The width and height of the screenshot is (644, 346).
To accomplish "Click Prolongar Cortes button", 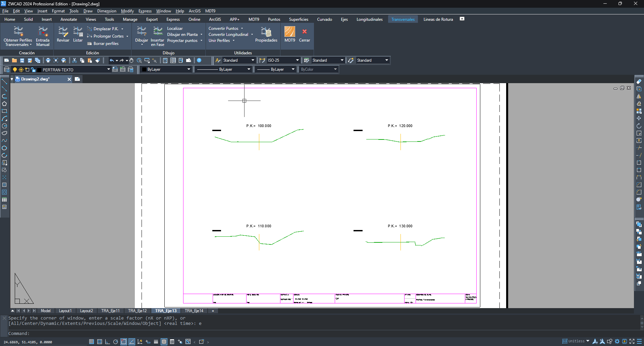I will (x=105, y=36).
